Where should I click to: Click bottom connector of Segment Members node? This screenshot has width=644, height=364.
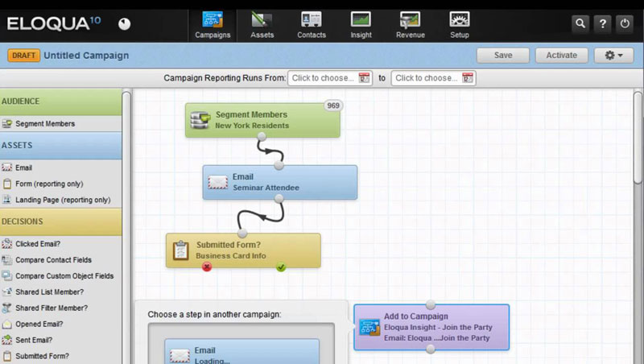262,136
